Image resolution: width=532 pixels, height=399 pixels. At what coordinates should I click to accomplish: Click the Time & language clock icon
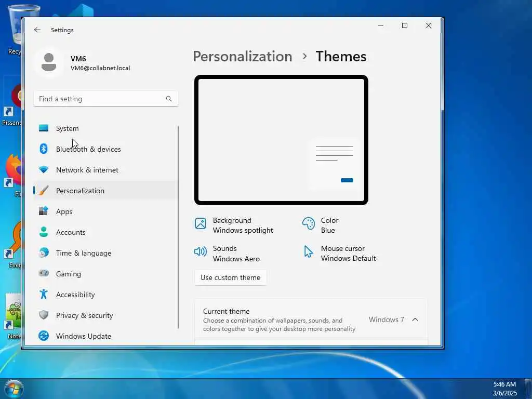(44, 253)
